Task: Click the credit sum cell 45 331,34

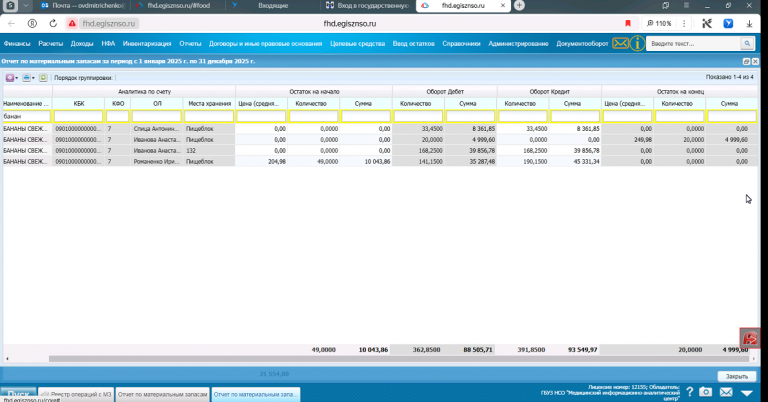Action: coord(575,162)
